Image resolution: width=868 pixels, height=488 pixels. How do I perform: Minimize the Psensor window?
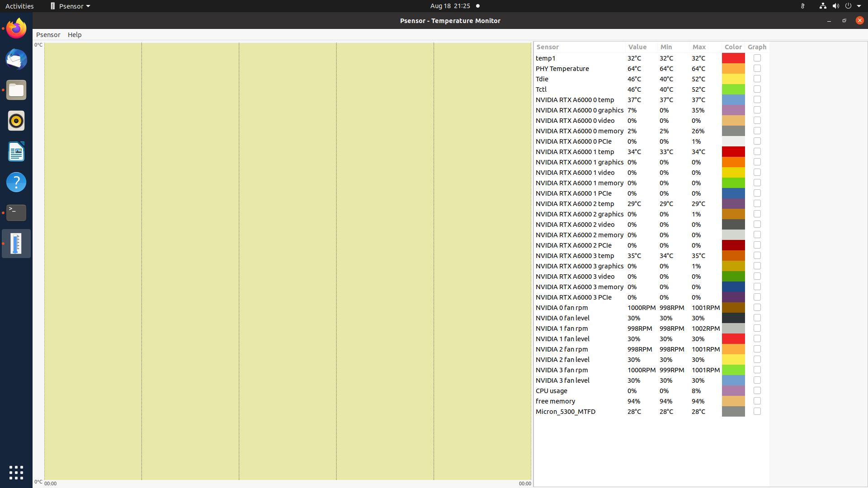[x=829, y=20]
